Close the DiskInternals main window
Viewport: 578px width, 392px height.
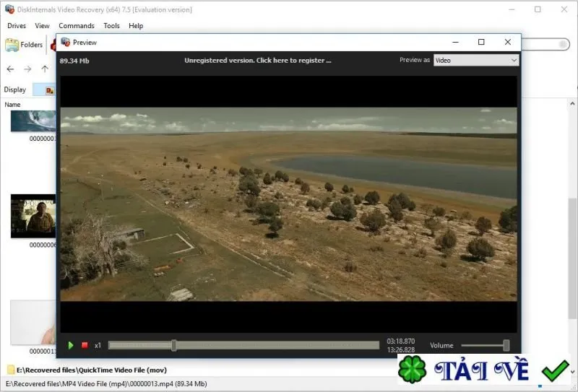pyautogui.click(x=564, y=9)
